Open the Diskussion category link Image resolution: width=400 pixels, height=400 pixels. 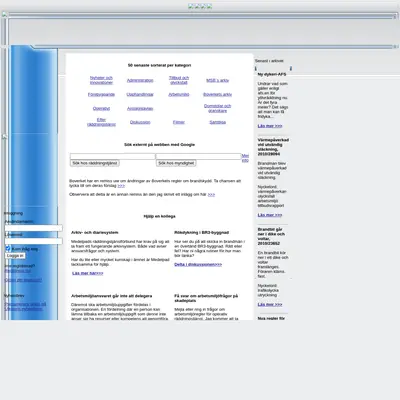point(140,122)
